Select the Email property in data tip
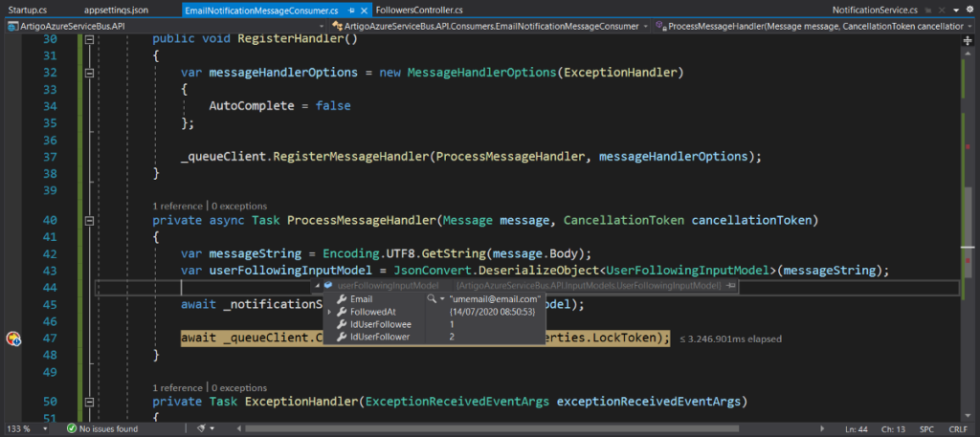The image size is (980, 437). point(361,299)
